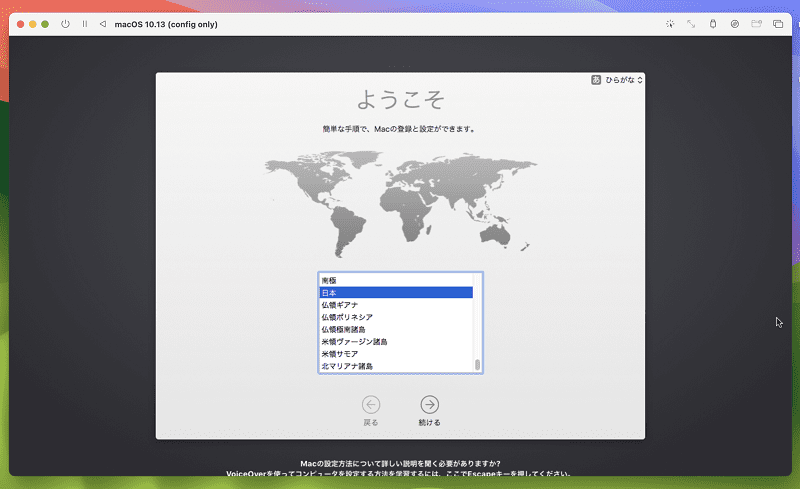The width and height of the screenshot is (800, 489).
Task: Select 日本 in the country list
Action: coord(396,292)
